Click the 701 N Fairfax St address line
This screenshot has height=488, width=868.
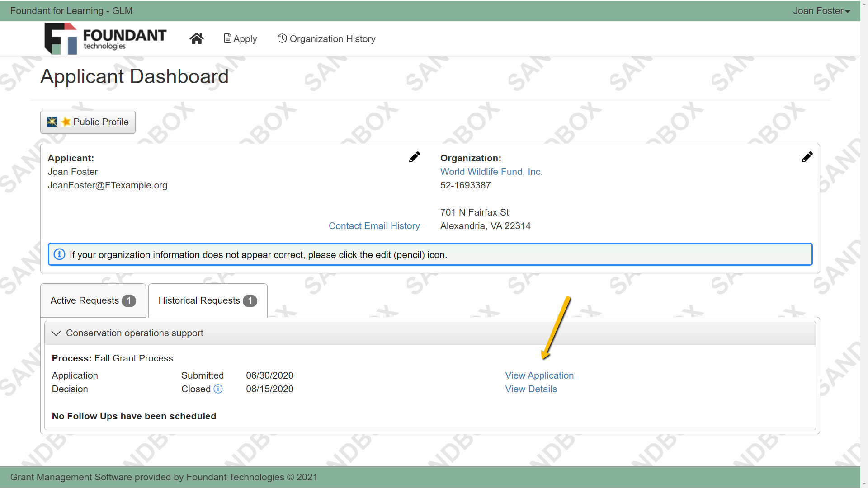[475, 212]
